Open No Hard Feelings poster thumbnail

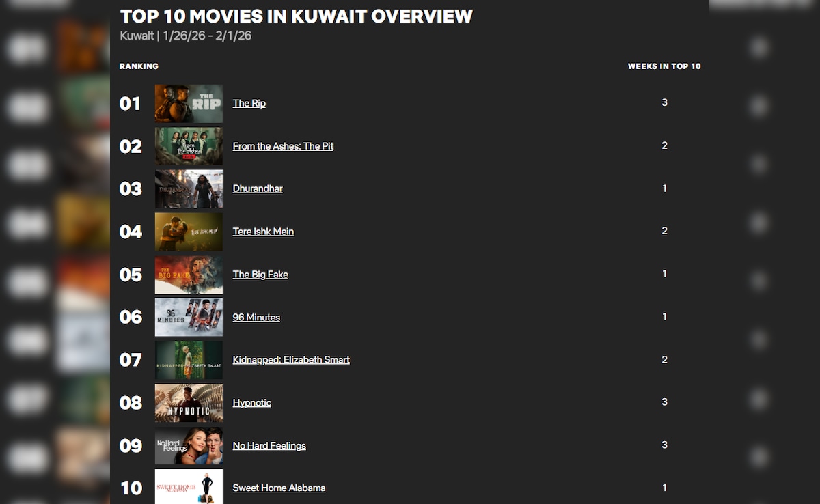189,445
